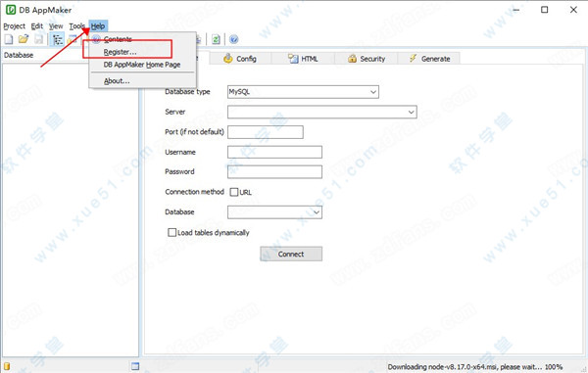Click the New Project toolbar icon
Screen dimensions: 588x373
point(9,39)
